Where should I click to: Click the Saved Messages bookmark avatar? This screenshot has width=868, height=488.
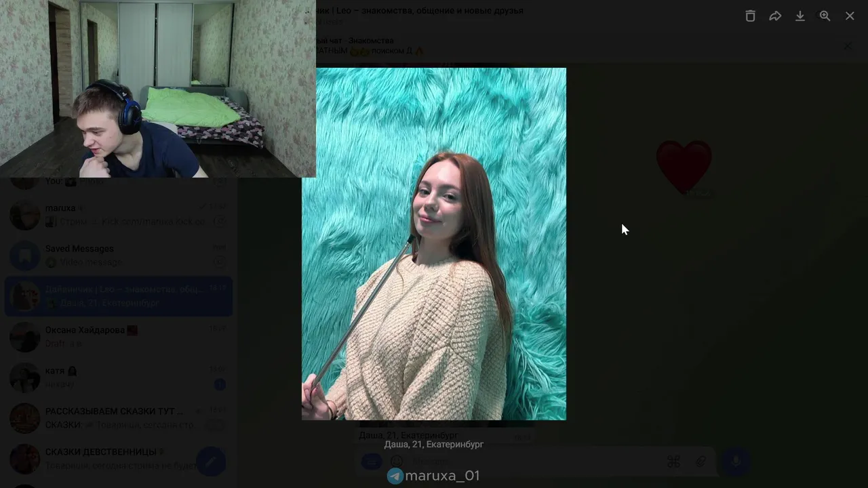tap(25, 256)
